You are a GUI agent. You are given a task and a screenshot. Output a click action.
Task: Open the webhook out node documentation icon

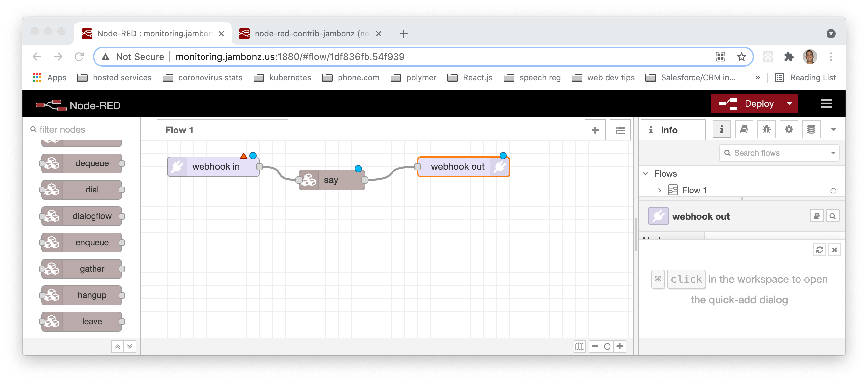(817, 216)
